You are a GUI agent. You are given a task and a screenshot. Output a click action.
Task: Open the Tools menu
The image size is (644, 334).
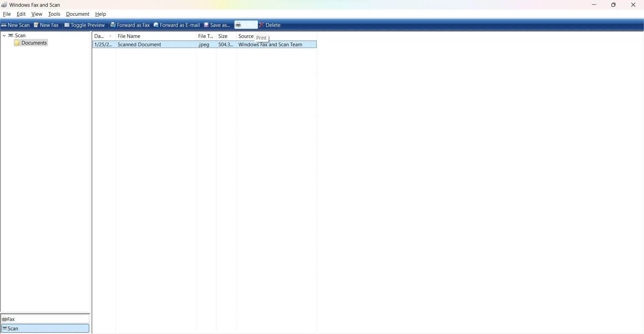pos(54,14)
